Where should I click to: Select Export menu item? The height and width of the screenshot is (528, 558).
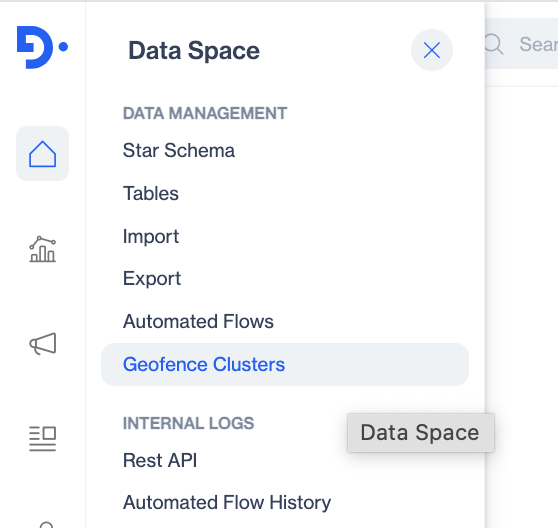point(152,279)
